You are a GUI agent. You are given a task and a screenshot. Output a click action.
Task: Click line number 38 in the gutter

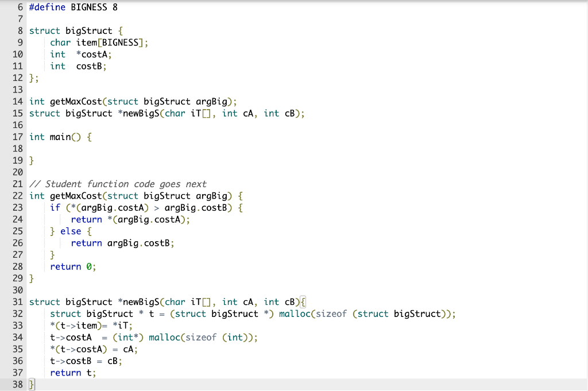17,384
